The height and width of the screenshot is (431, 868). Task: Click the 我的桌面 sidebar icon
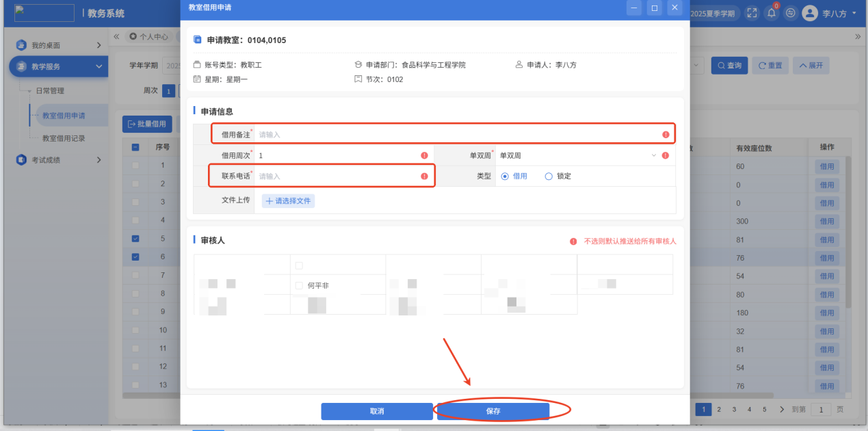click(21, 45)
